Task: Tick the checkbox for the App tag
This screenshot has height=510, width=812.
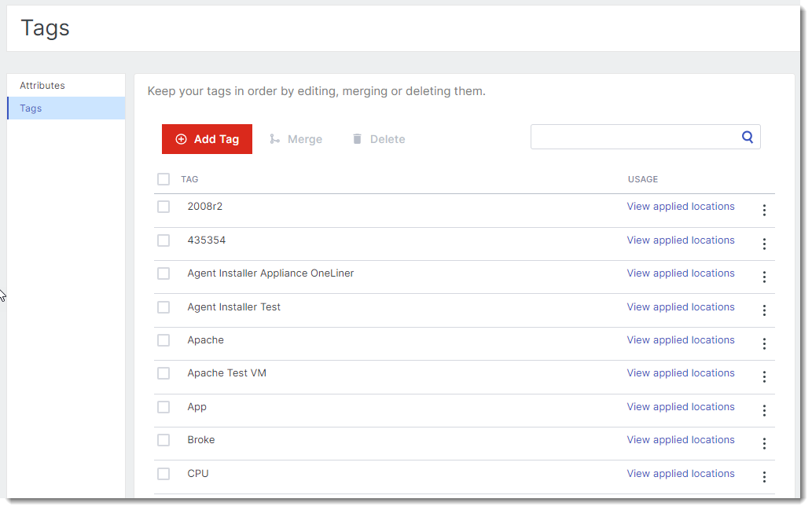Action: pos(164,407)
